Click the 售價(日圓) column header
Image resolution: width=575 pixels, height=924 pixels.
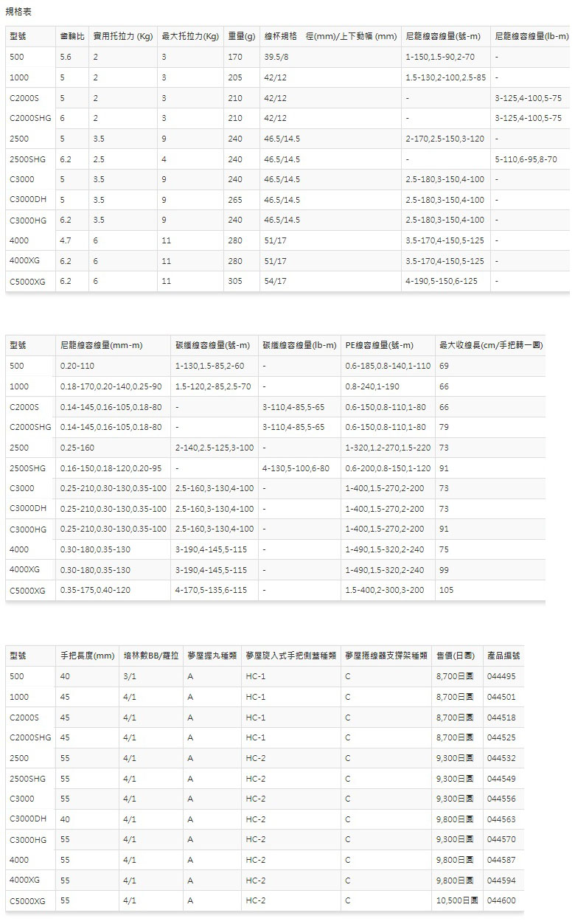456,655
